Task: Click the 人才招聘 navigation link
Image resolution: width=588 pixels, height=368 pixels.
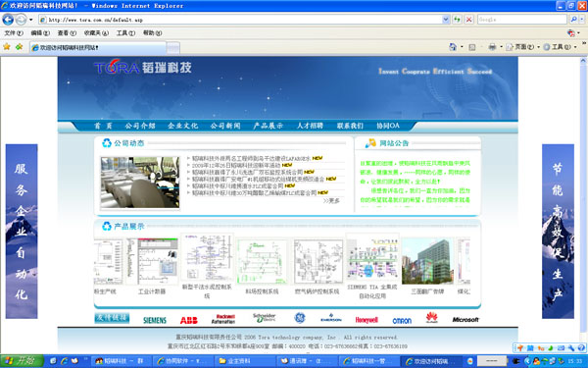Action: pos(310,126)
